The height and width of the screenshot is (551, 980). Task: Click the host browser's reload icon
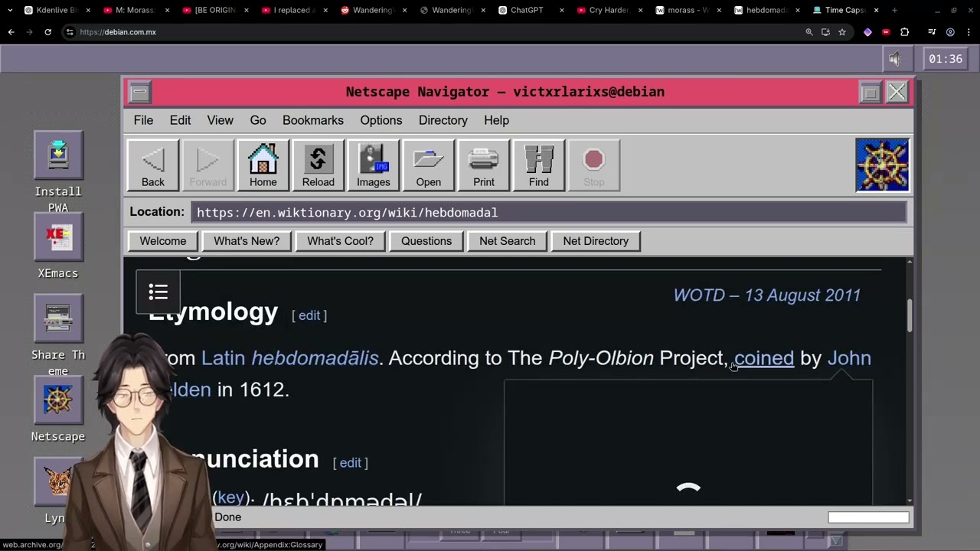click(x=47, y=32)
